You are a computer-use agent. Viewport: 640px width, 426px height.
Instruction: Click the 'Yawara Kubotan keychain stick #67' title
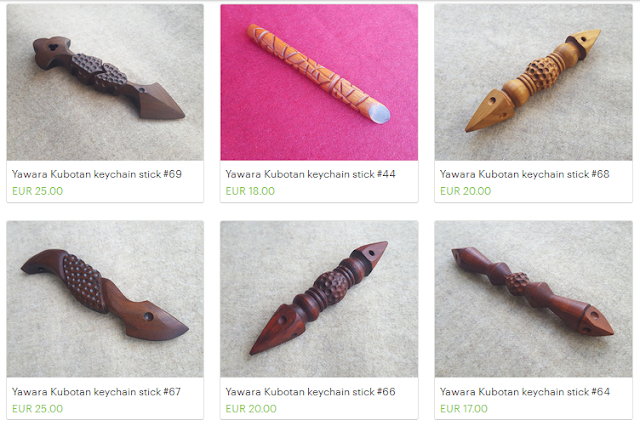(x=96, y=392)
